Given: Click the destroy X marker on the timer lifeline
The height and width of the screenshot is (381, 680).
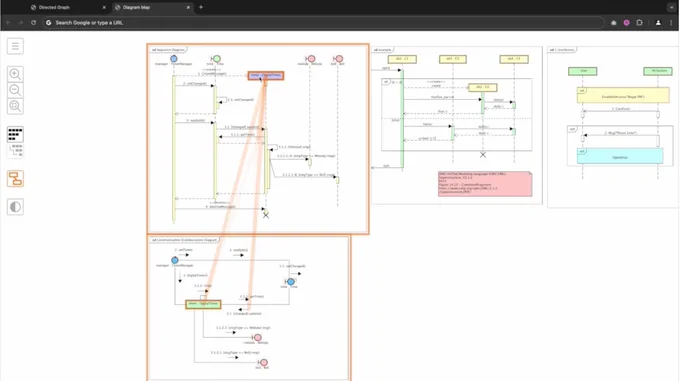Looking at the screenshot, I should (x=266, y=215).
